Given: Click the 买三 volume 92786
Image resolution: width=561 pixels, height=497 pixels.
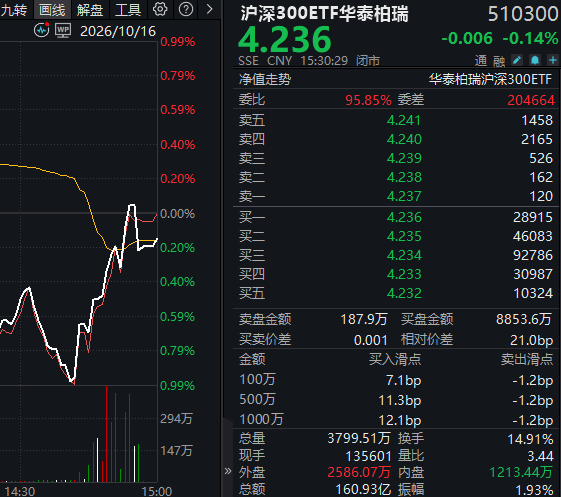Looking at the screenshot, I should 533,255.
